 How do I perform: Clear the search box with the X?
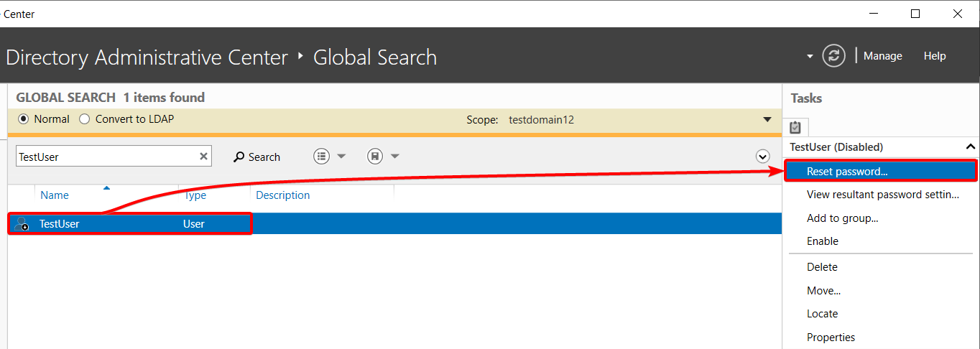[203, 157]
